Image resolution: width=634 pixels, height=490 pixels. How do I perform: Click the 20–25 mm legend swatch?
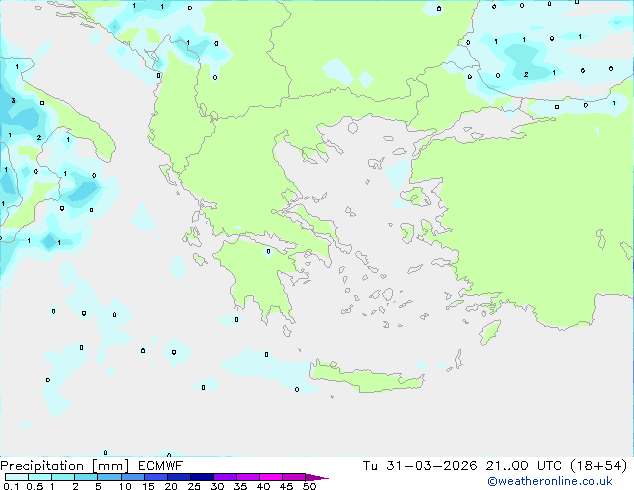(x=179, y=477)
